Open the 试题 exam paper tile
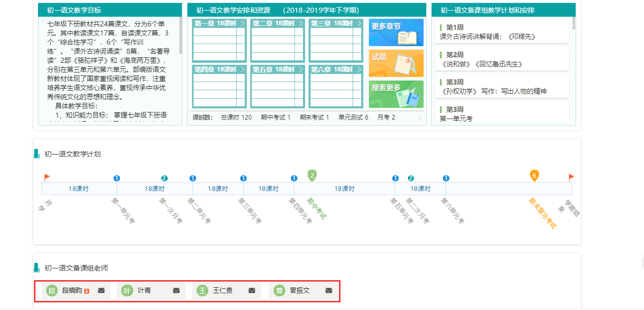This screenshot has width=644, height=310. point(396,63)
